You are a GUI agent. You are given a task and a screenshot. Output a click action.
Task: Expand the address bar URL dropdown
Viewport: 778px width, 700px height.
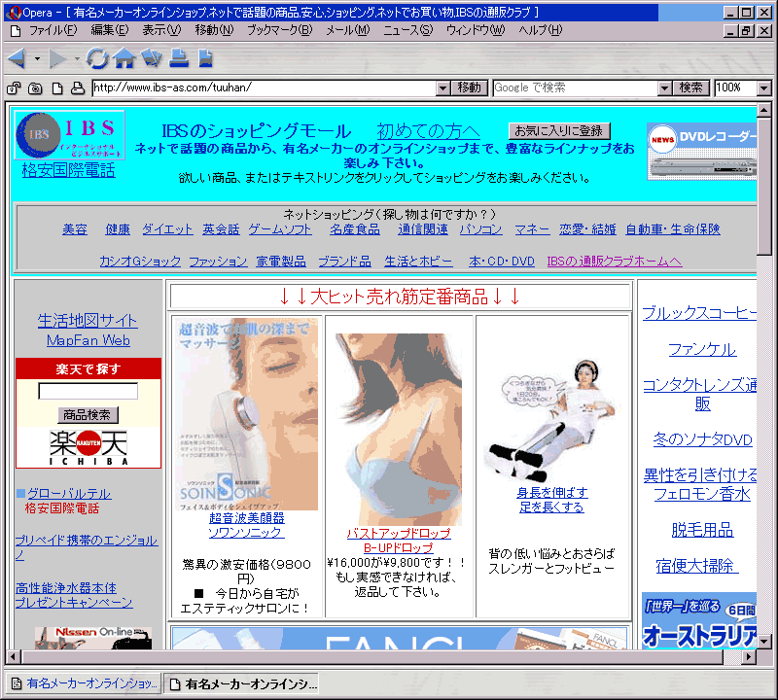tap(442, 88)
